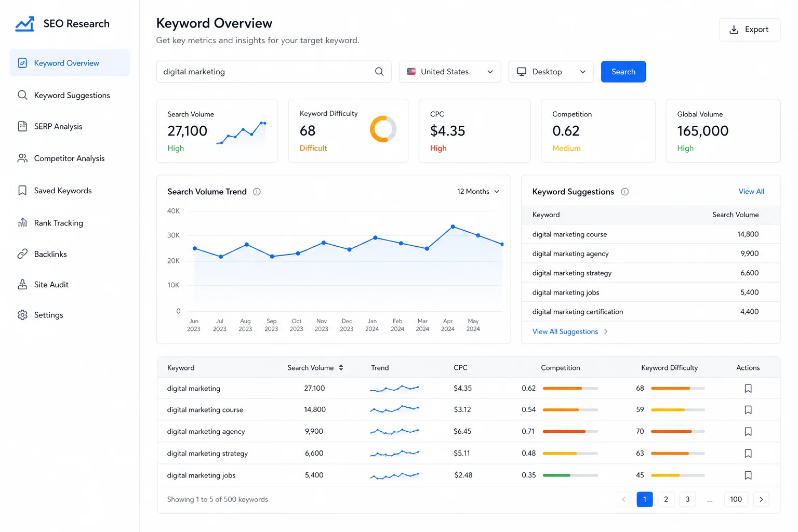
Task: Click the Competition column header in table
Action: pyautogui.click(x=560, y=368)
